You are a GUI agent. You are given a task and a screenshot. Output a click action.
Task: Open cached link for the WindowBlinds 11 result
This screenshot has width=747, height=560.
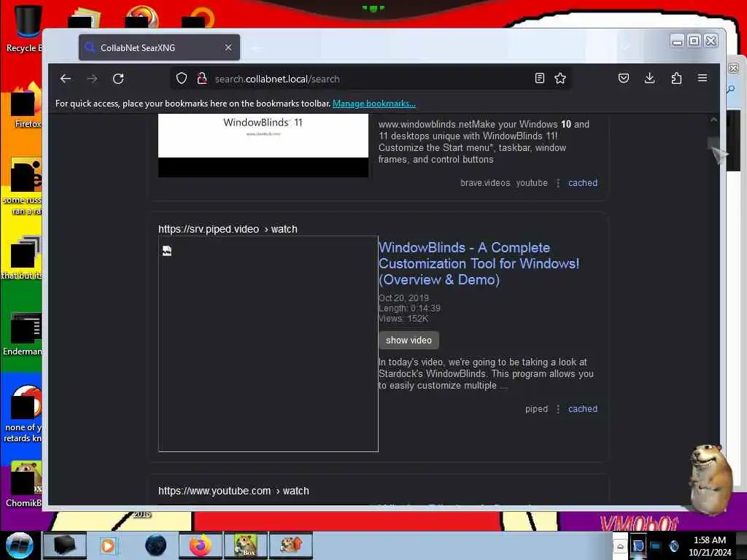pos(583,183)
